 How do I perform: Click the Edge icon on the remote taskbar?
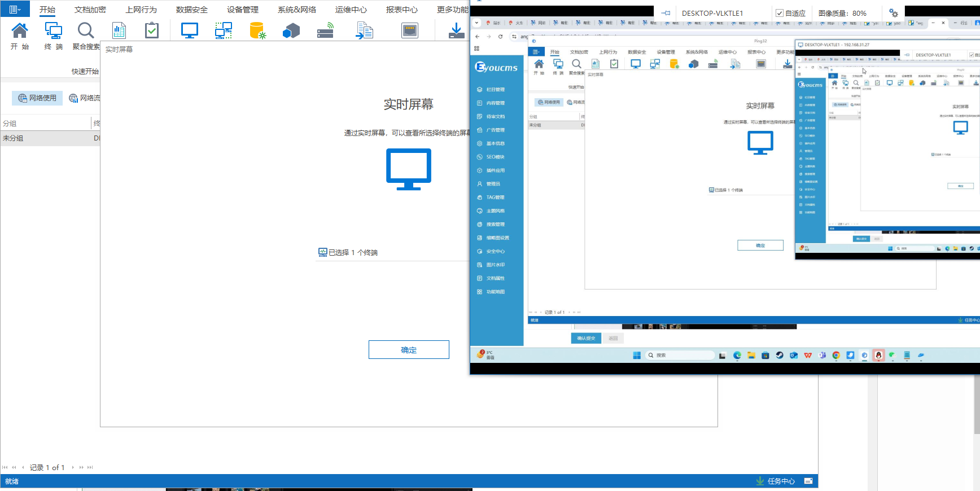tap(737, 355)
